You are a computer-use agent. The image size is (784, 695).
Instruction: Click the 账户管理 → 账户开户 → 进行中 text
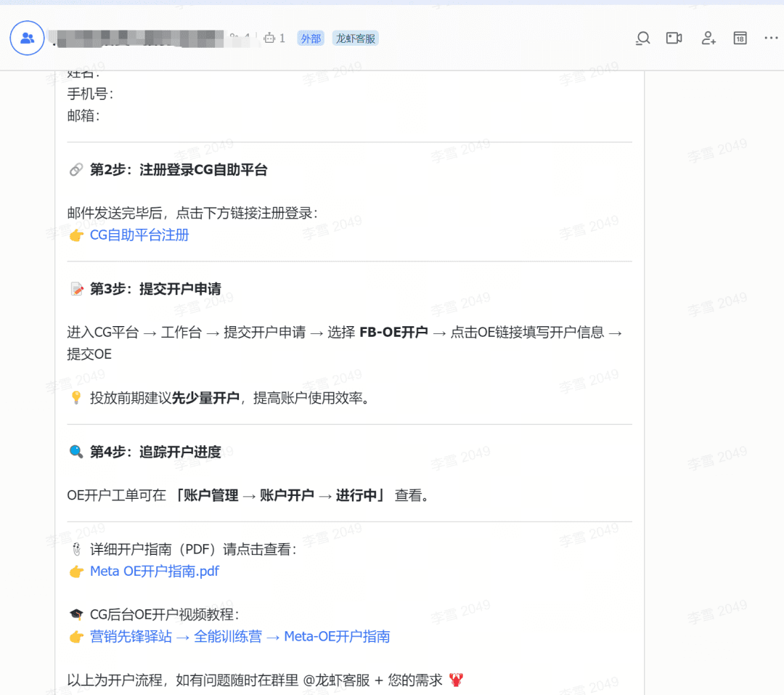(x=279, y=495)
